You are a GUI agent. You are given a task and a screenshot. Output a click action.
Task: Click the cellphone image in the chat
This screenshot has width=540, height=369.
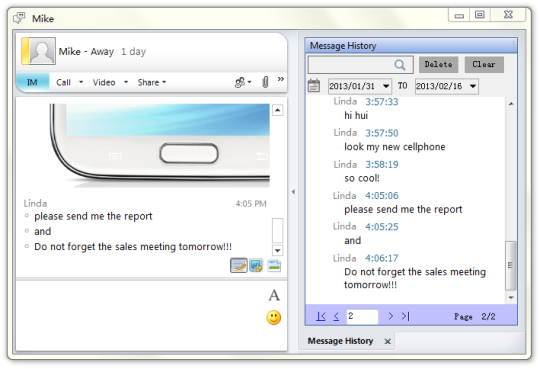pos(160,145)
